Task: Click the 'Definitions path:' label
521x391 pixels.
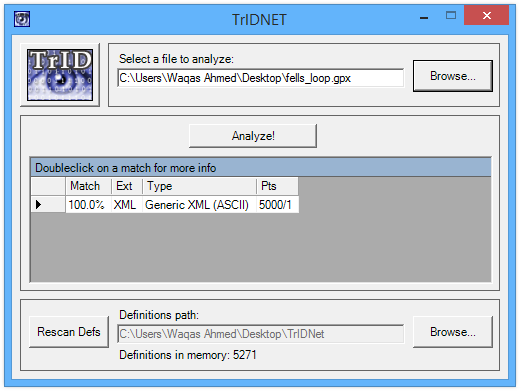Action: pos(159,315)
